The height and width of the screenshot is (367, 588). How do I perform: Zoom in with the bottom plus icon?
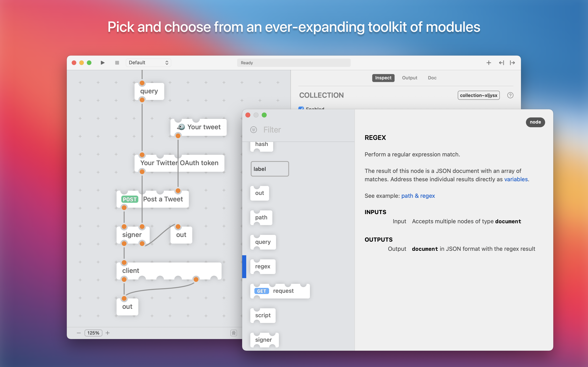pos(108,333)
